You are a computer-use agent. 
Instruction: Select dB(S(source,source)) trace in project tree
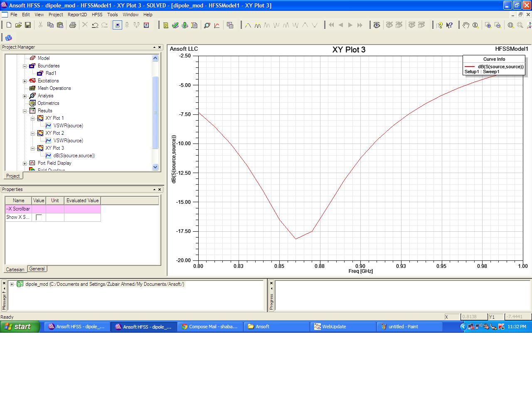point(74,156)
